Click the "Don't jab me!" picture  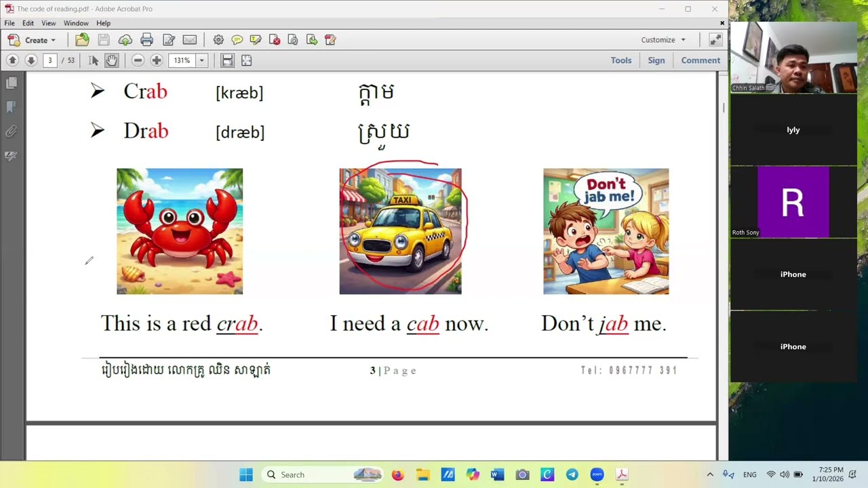coord(606,231)
